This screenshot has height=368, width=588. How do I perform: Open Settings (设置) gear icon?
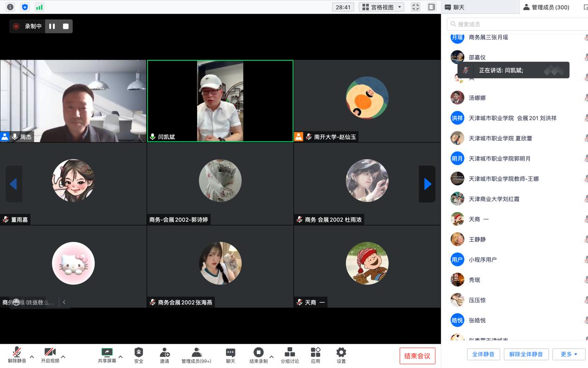[341, 355]
